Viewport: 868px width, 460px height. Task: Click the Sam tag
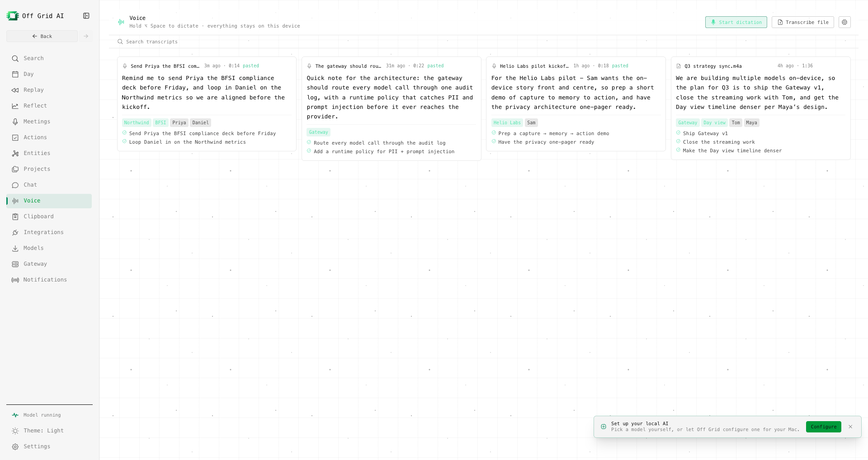click(x=531, y=122)
